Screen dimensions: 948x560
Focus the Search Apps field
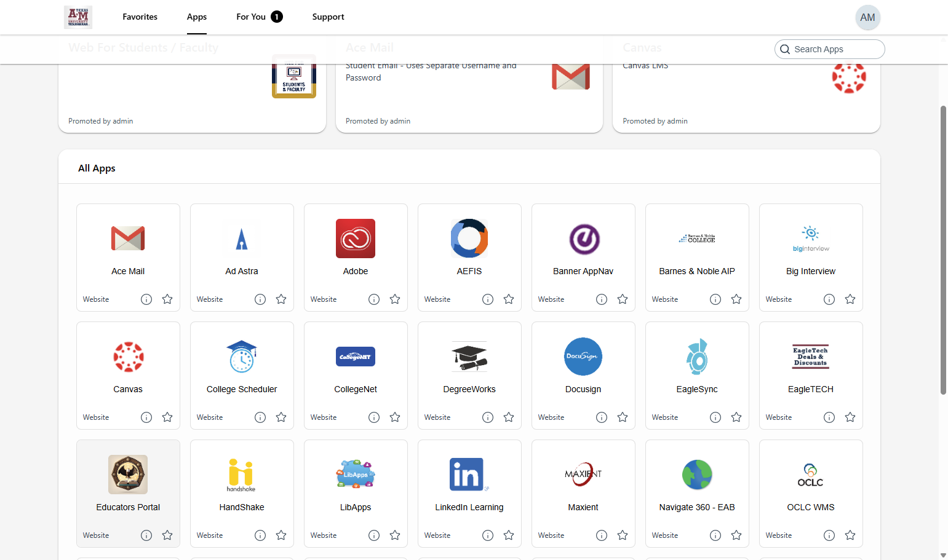pos(829,49)
